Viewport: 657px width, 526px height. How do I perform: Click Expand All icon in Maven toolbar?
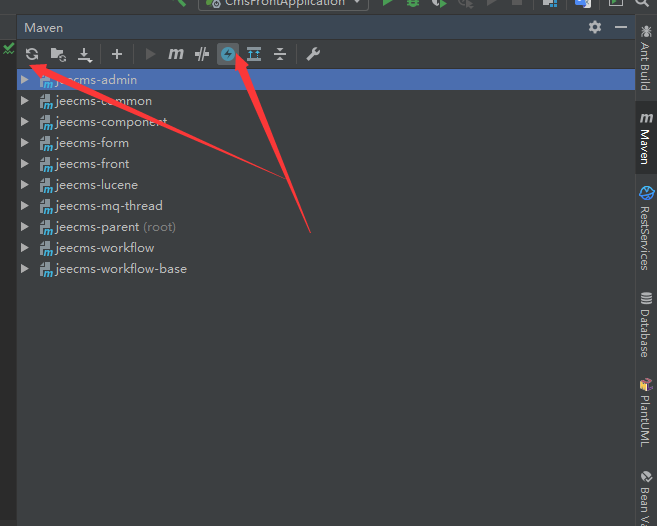[254, 54]
